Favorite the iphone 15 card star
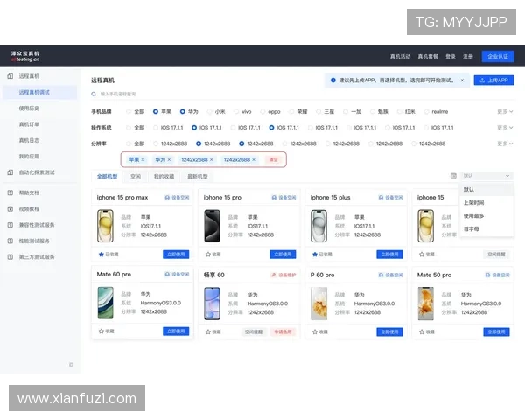The width and height of the screenshot is (525, 420). 422,255
